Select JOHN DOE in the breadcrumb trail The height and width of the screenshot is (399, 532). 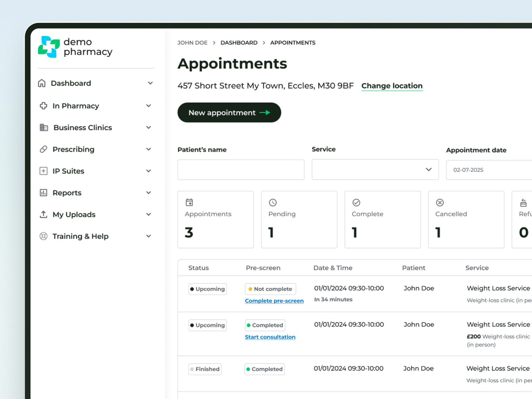coord(193,43)
